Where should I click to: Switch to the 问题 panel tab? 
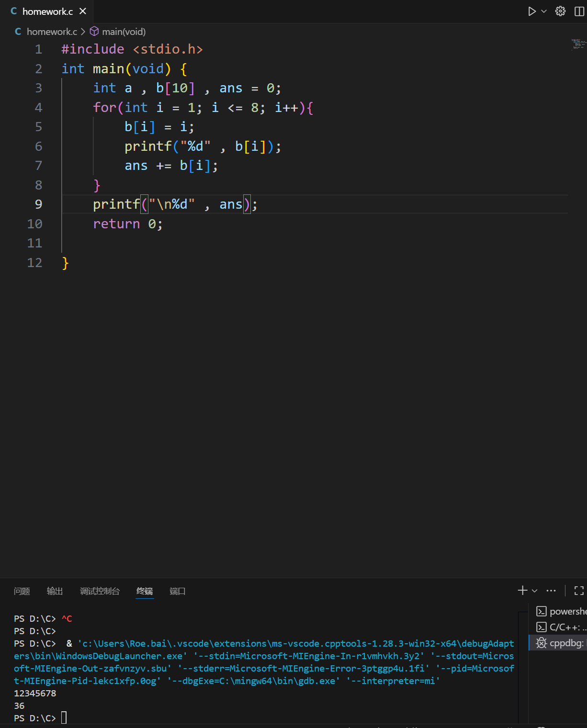point(22,591)
